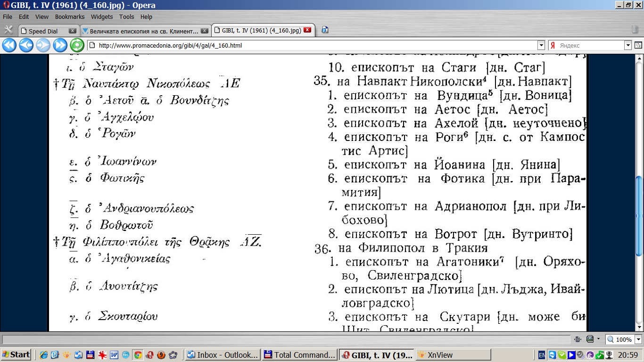
Task: Launch Chrome from the quick launch bar
Action: [138, 355]
